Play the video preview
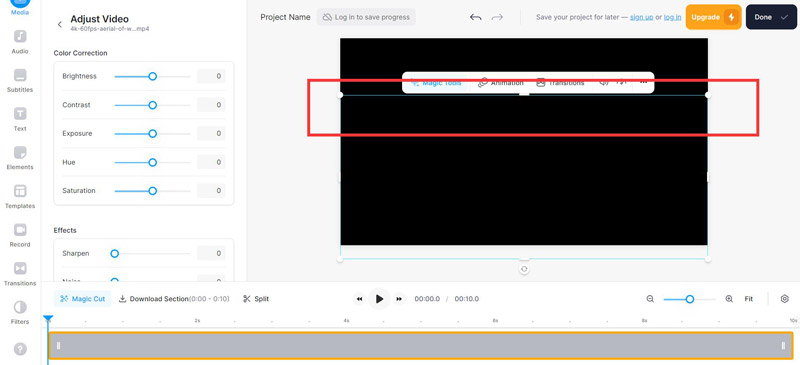Screen dimensions: 800x365 tap(379, 299)
